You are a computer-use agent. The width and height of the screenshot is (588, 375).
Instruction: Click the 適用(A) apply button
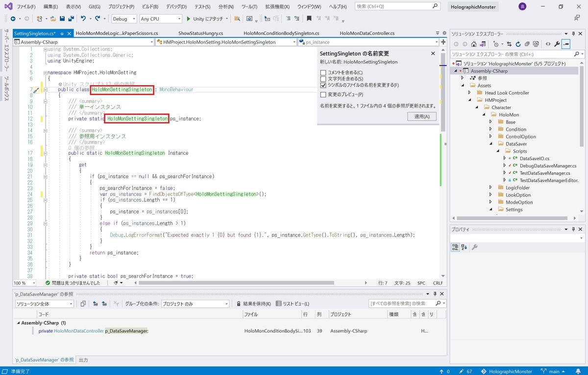pos(422,117)
